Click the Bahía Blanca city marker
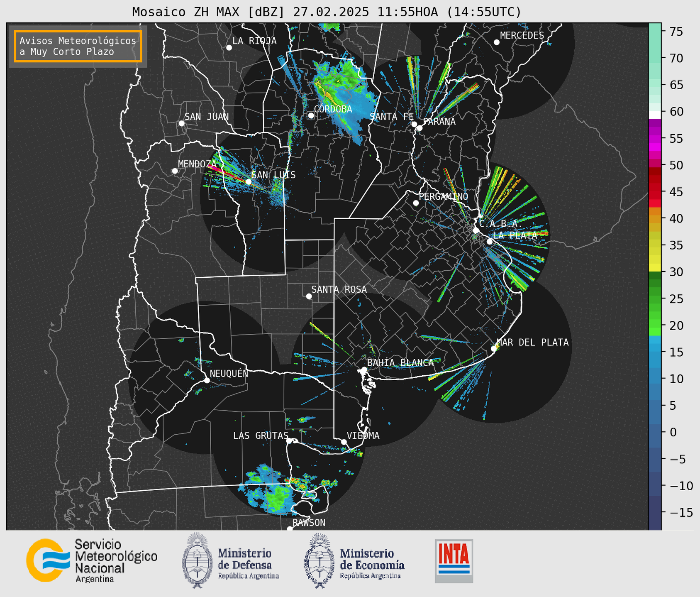Screen dimensions: 700x597 [364, 369]
